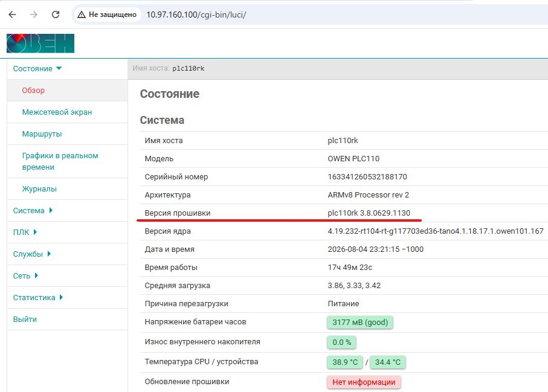The image size is (548, 392).
Task: Select the serial number 163341260532188170
Action: point(367,177)
